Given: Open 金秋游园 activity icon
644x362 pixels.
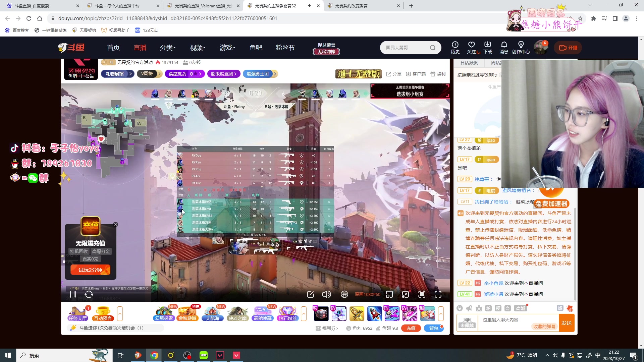Looking at the screenshot, I should pyautogui.click(x=188, y=313).
